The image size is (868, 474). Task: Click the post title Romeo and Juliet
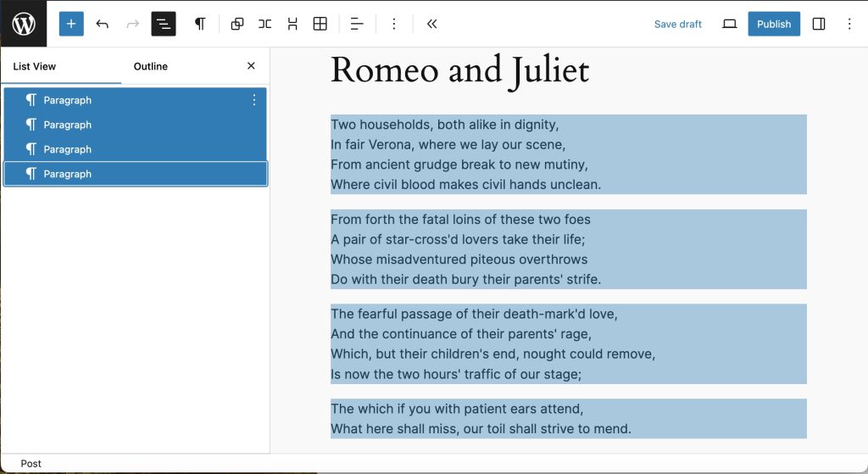point(459,70)
